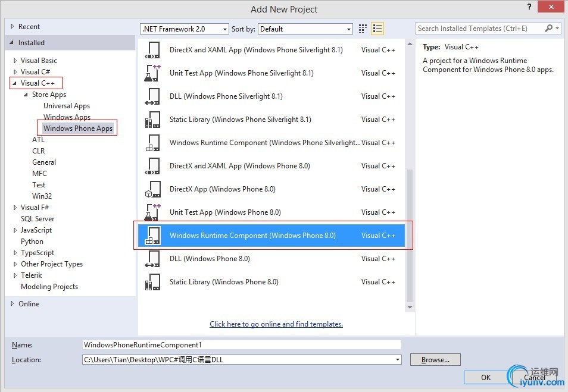Select SQL Server category

point(38,219)
